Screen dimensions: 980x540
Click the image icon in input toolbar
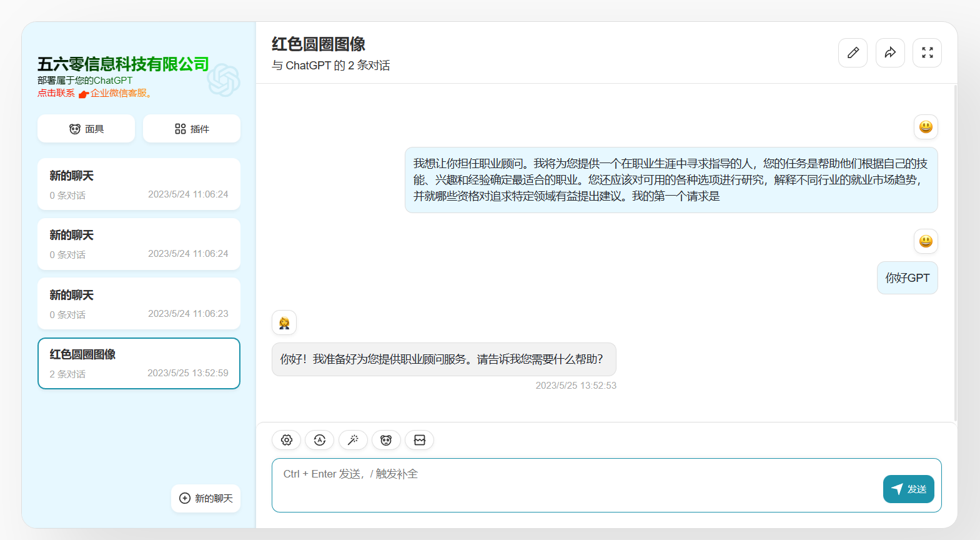click(x=420, y=440)
